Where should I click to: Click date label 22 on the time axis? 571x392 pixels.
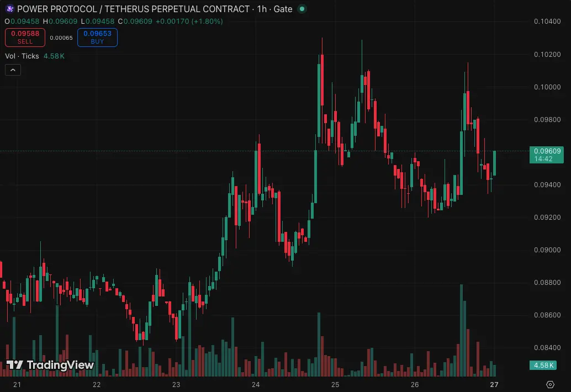click(97, 384)
